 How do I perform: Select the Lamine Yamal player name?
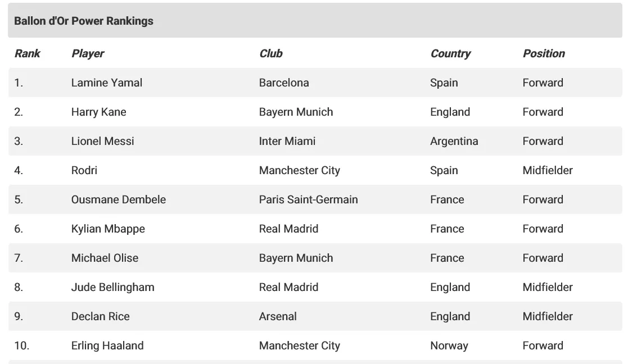(x=106, y=83)
